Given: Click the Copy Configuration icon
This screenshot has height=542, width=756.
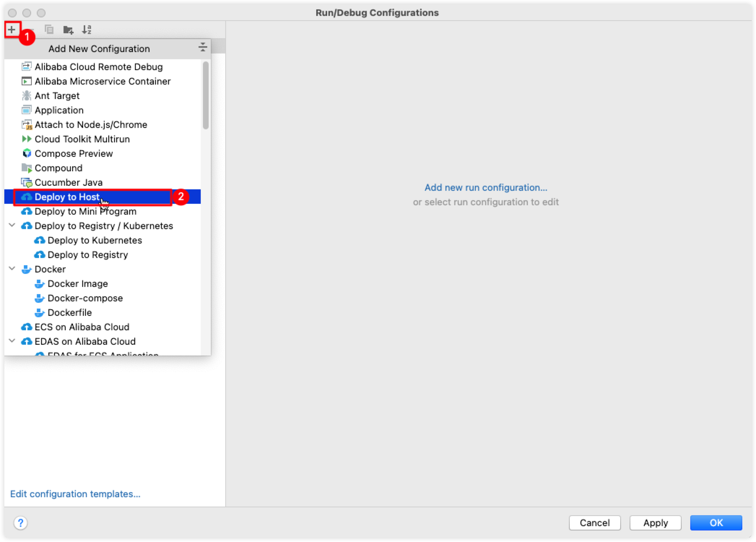Looking at the screenshot, I should [x=49, y=29].
